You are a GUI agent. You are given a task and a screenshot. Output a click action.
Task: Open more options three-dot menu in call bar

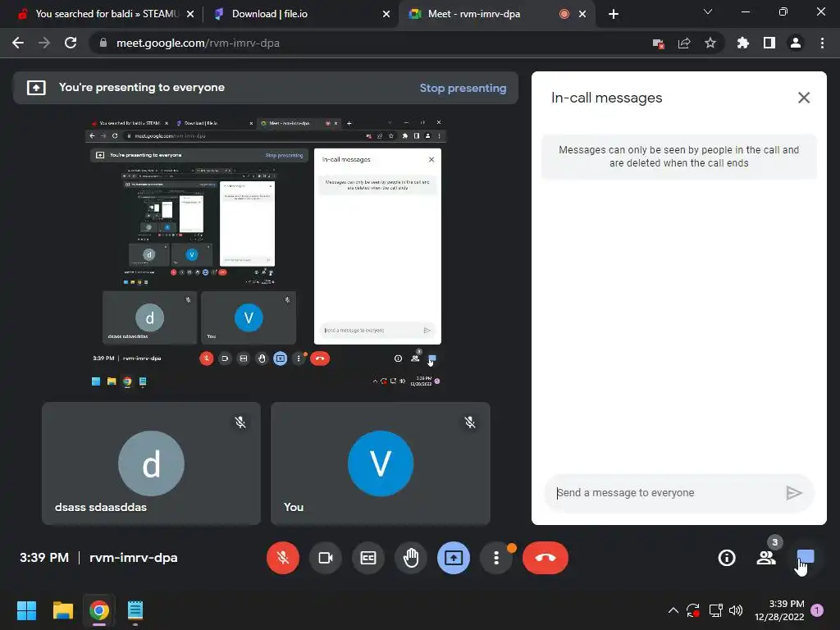[x=496, y=558]
